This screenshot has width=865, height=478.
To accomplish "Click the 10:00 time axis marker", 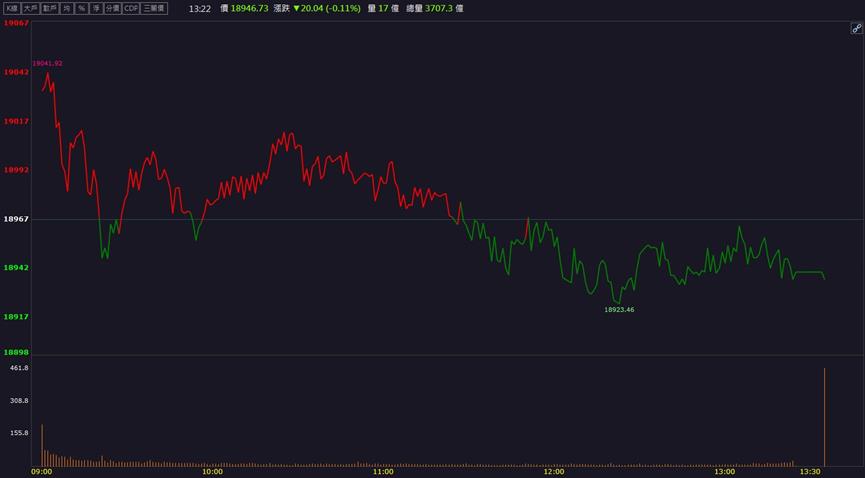I will [x=212, y=472].
